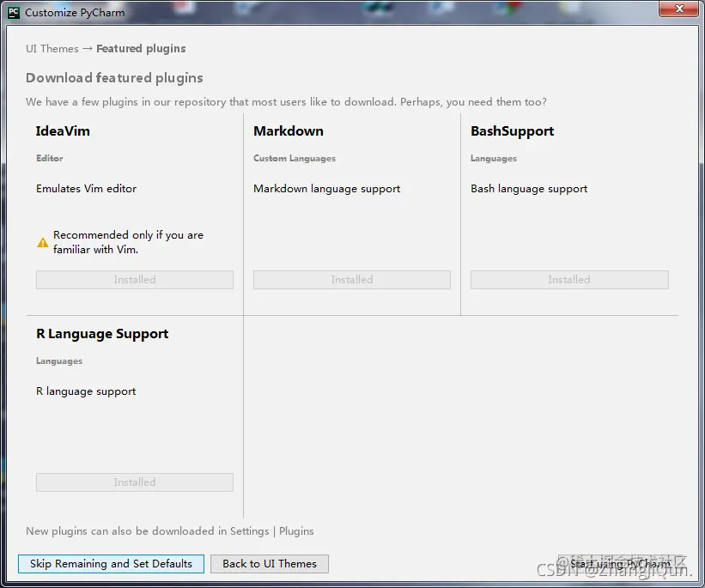The width and height of the screenshot is (705, 588).
Task: Select Featured plugins breadcrumb step
Action: (x=141, y=49)
